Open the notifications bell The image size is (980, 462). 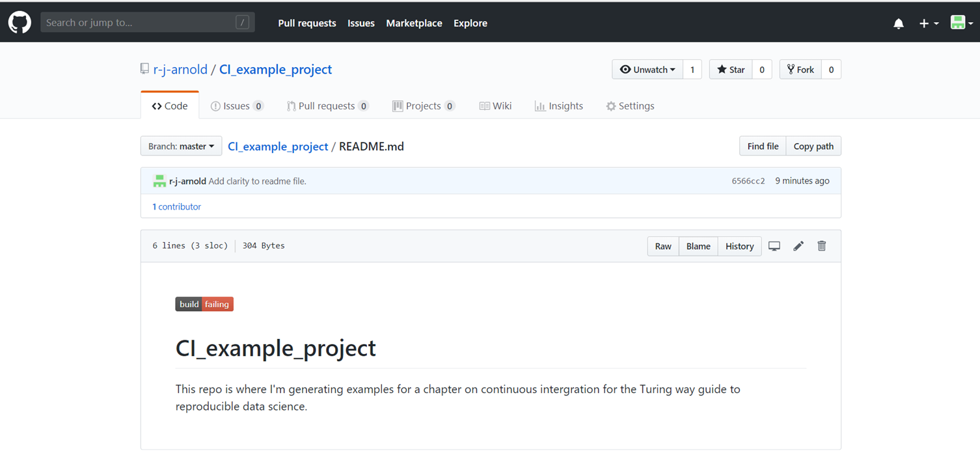[x=899, y=23]
